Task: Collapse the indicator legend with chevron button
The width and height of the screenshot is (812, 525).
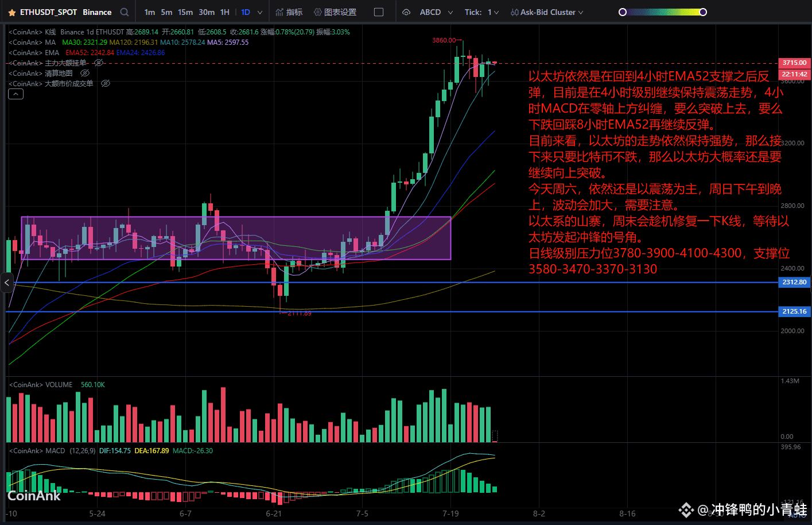Action: (15, 94)
